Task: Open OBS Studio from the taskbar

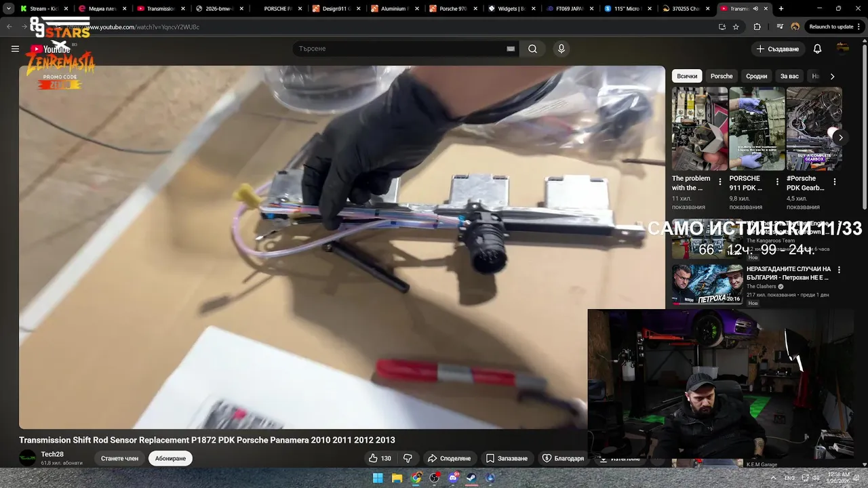Action: (x=434, y=478)
